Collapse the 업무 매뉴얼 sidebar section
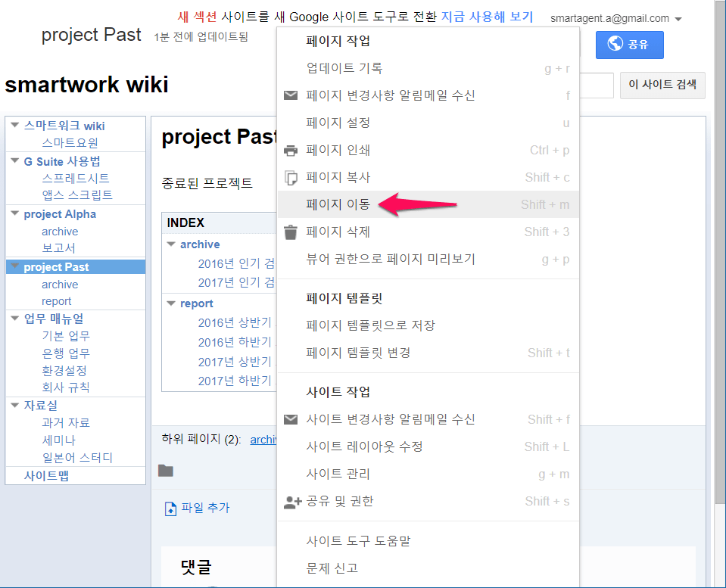 15,319
